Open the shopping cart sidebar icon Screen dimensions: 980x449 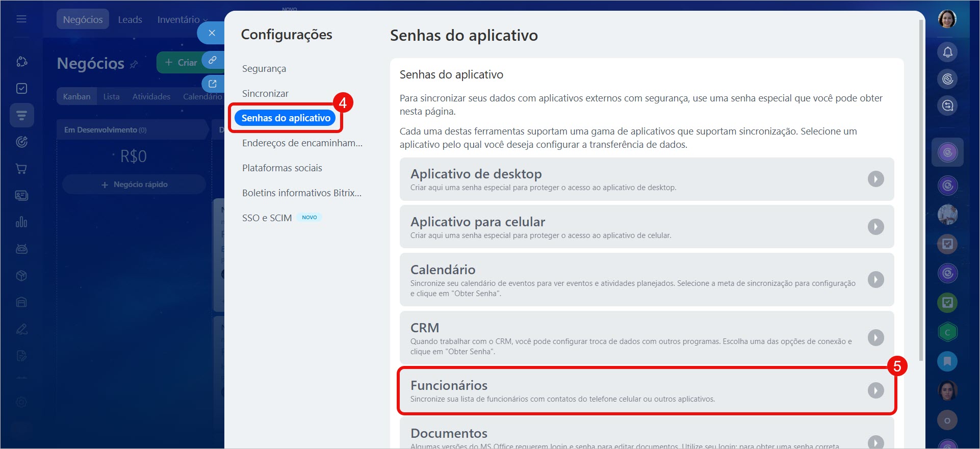[21, 169]
